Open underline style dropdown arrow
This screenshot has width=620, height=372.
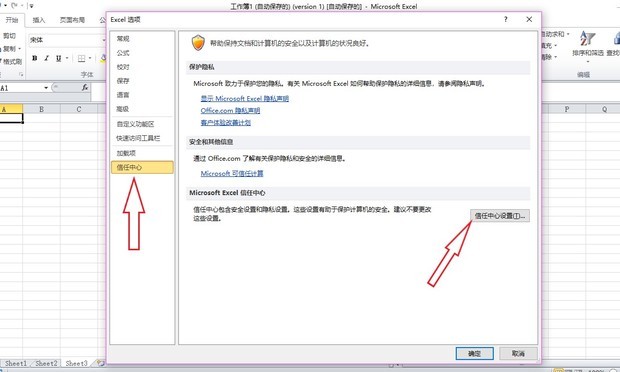pos(67,58)
